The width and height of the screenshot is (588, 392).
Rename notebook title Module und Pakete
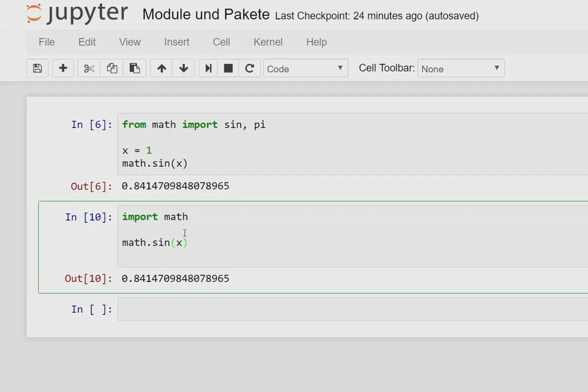(206, 15)
